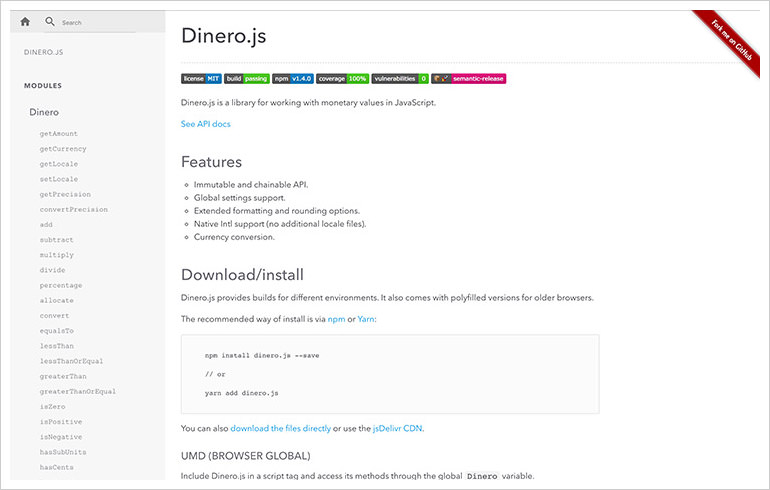Image resolution: width=770 pixels, height=490 pixels.
Task: Select the convert method entry
Action: coord(54,316)
